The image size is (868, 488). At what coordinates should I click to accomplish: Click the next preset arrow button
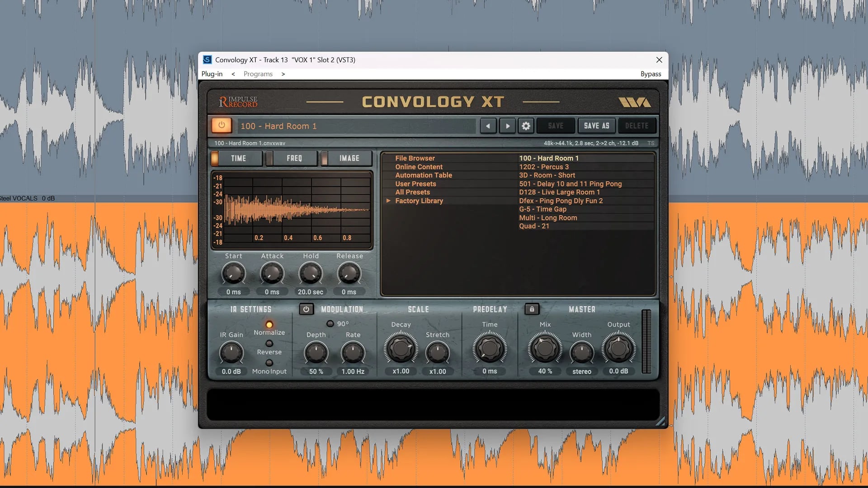(507, 126)
